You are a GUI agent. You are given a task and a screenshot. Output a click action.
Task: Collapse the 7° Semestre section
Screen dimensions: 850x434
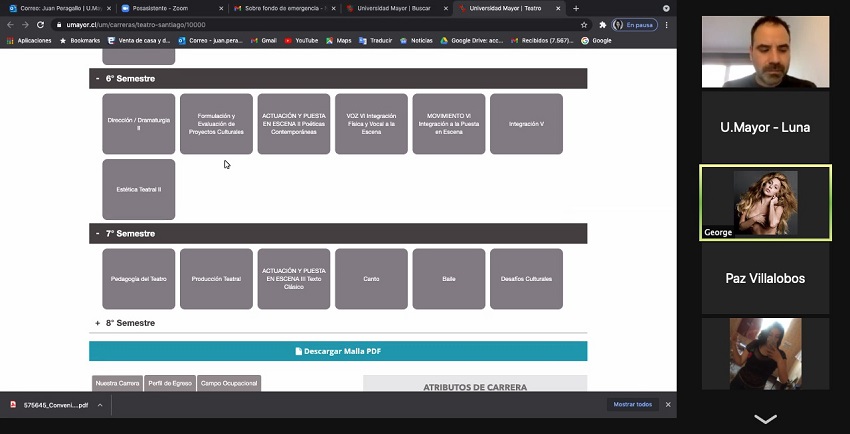click(97, 234)
